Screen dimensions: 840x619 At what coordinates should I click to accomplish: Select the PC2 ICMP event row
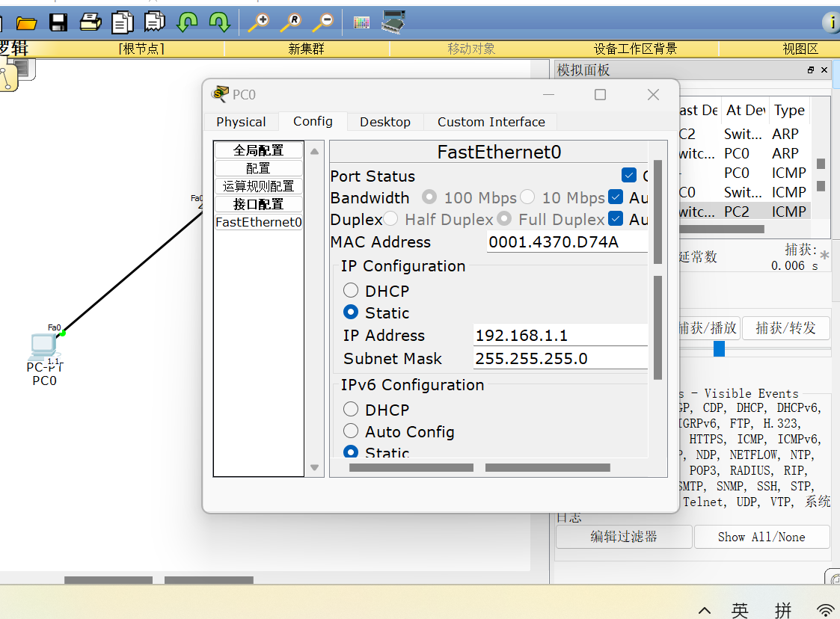point(745,212)
